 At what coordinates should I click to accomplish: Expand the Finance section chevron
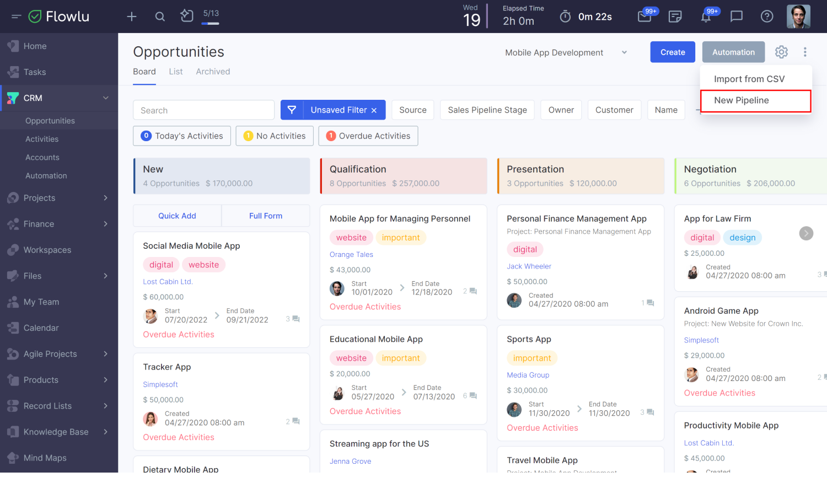(x=105, y=224)
